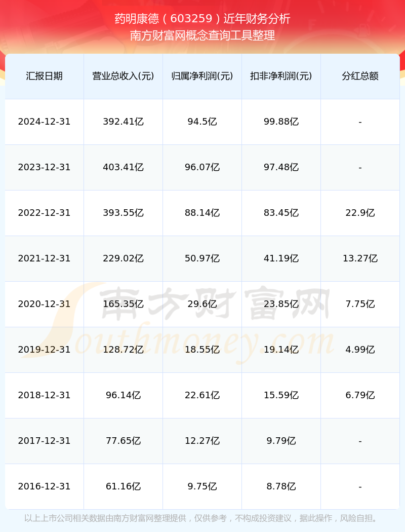The image size is (405, 532).
Task: Click net profit value 50.97亿
Action: [202, 258]
